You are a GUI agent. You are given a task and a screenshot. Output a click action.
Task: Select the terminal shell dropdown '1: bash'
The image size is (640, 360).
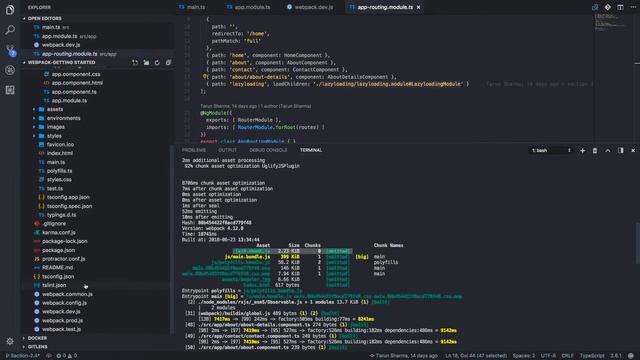(551, 151)
